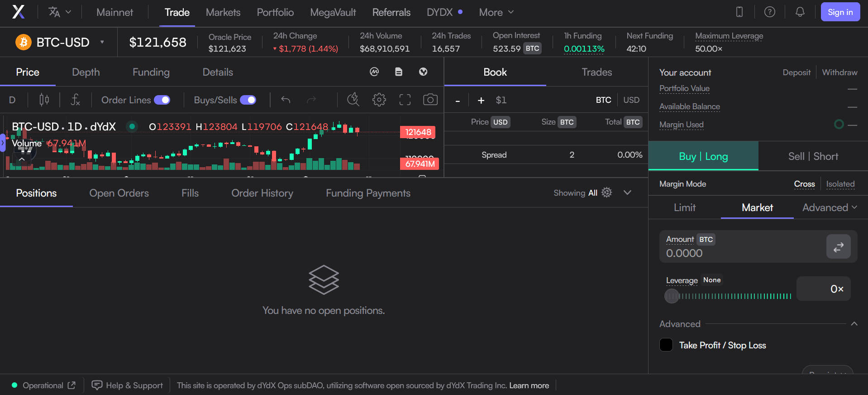Open chart settings gear icon

[x=379, y=100]
